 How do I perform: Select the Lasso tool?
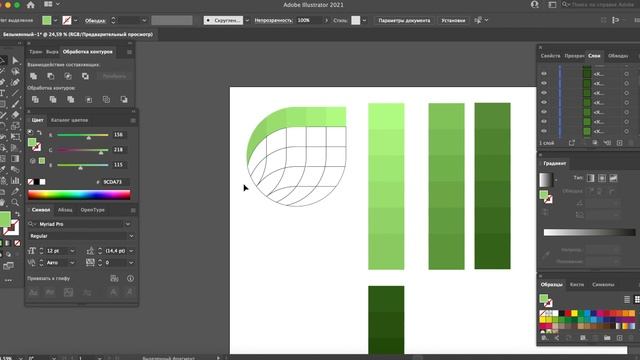click(x=15, y=71)
